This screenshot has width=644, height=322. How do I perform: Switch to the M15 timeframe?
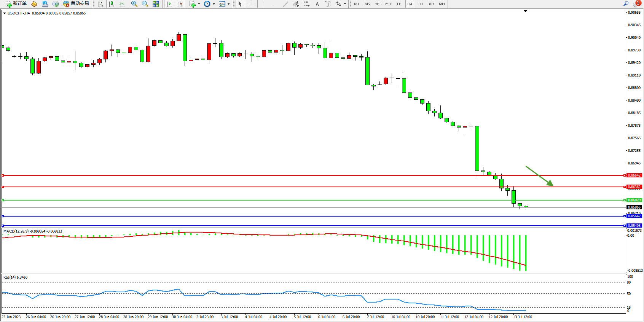pyautogui.click(x=378, y=4)
